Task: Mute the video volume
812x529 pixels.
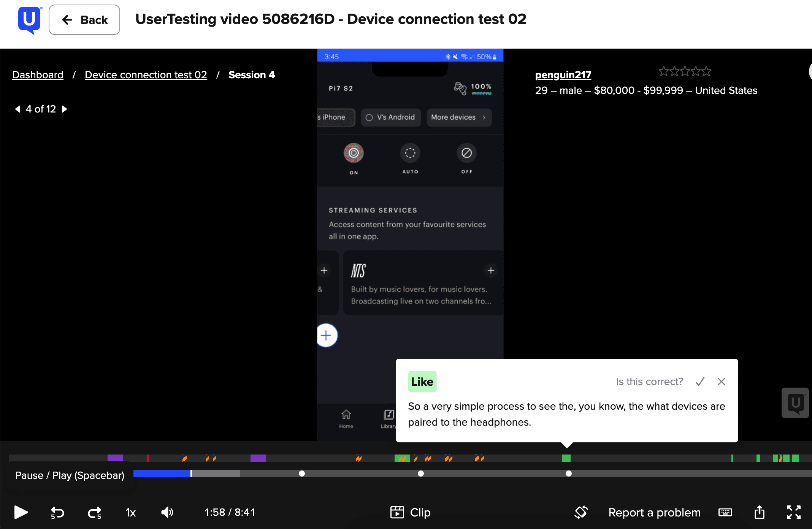Action: click(167, 512)
